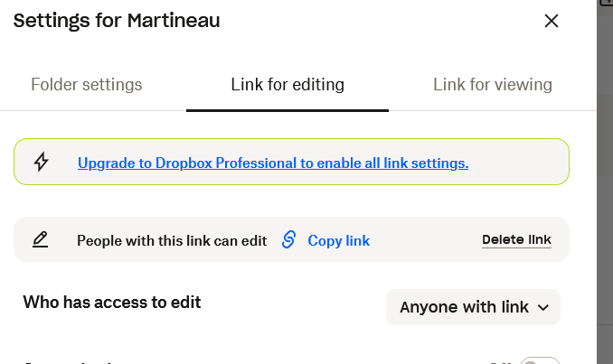The image size is (613, 364).
Task: Click the Who has access to edit label
Action: tap(112, 303)
